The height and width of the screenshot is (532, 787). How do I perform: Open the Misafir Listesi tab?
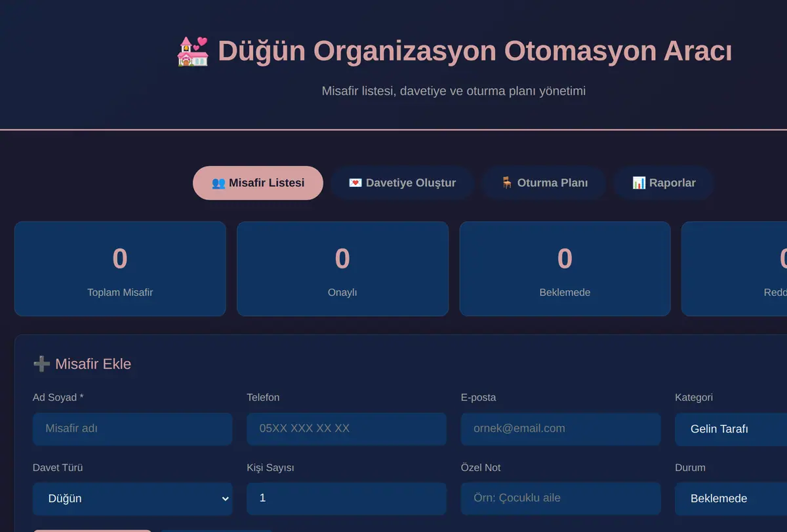258,183
